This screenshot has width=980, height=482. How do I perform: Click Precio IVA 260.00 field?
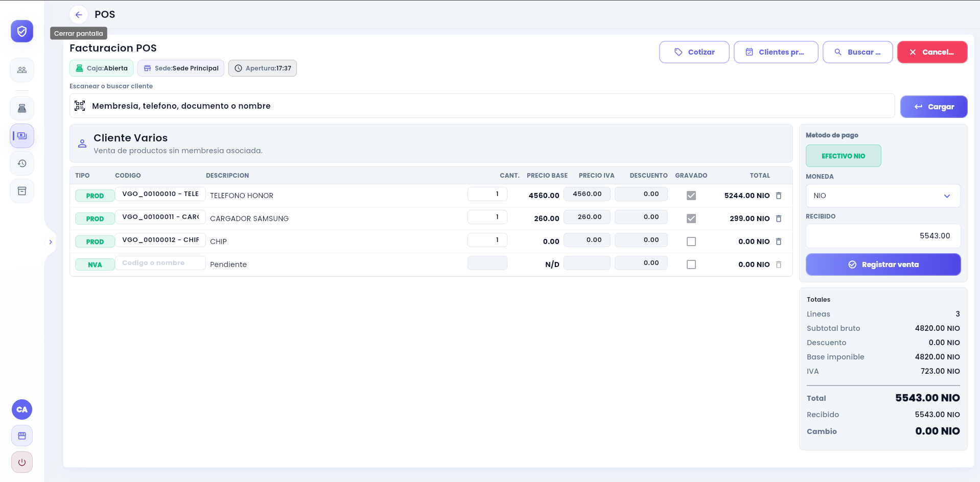click(x=587, y=217)
